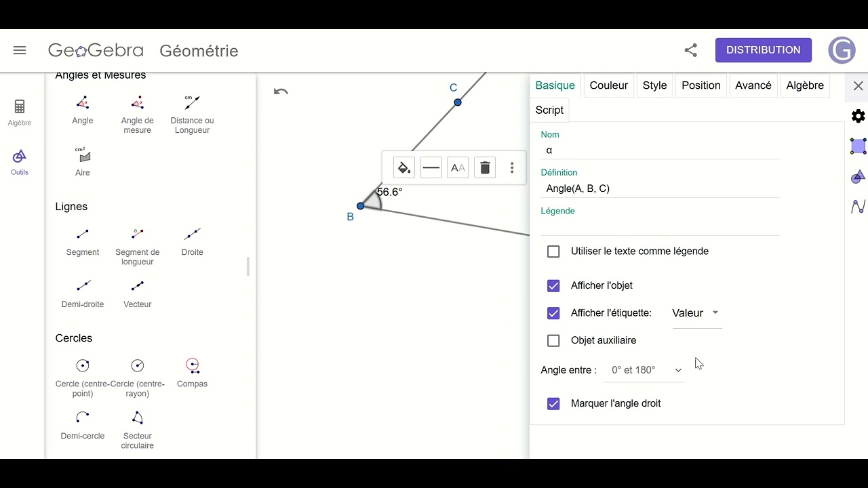This screenshot has width=868, height=488.
Task: Click the share icon in header
Action: click(x=690, y=50)
